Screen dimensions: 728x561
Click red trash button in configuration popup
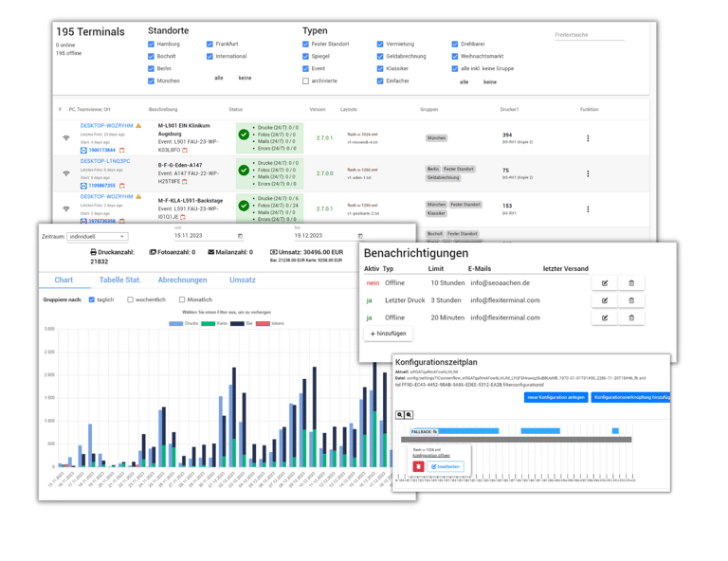[x=418, y=466]
